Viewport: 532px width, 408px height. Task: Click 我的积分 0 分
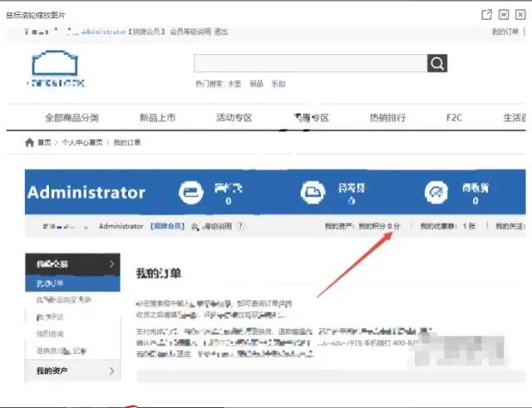coord(379,226)
